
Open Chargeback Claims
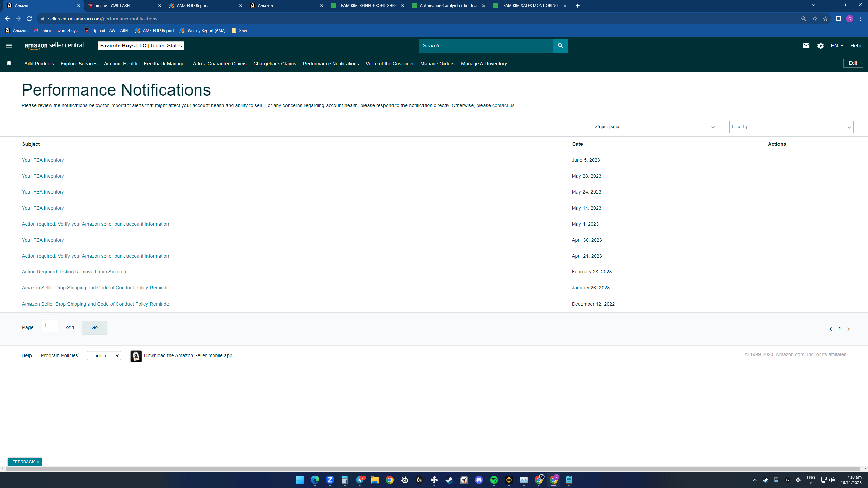click(x=275, y=64)
